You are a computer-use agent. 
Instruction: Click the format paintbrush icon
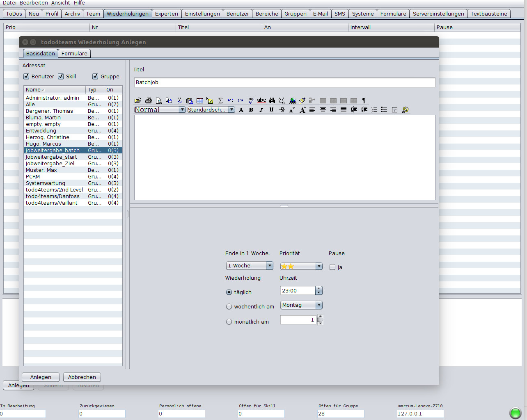tap(302, 100)
